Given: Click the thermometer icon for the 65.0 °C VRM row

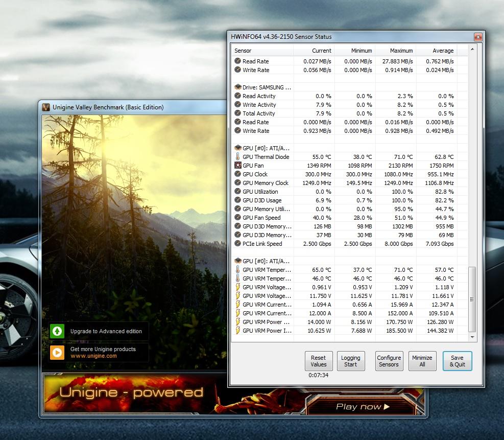Looking at the screenshot, I should 237,269.
